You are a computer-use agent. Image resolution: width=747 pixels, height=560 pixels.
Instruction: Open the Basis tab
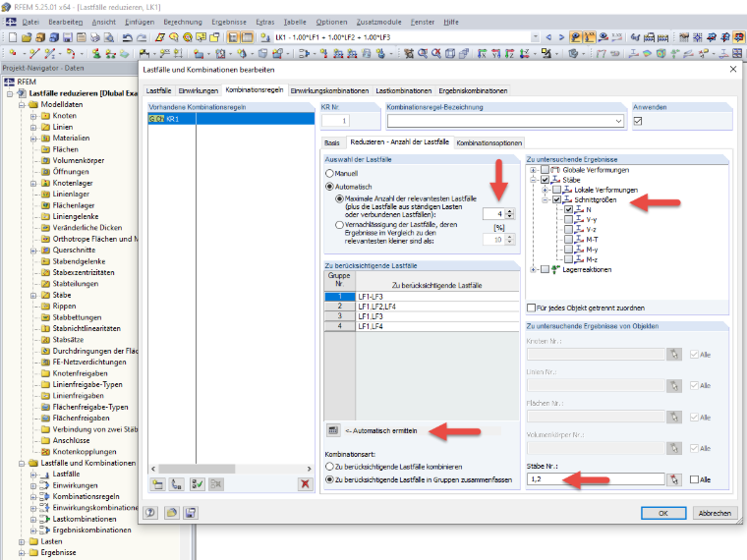332,142
